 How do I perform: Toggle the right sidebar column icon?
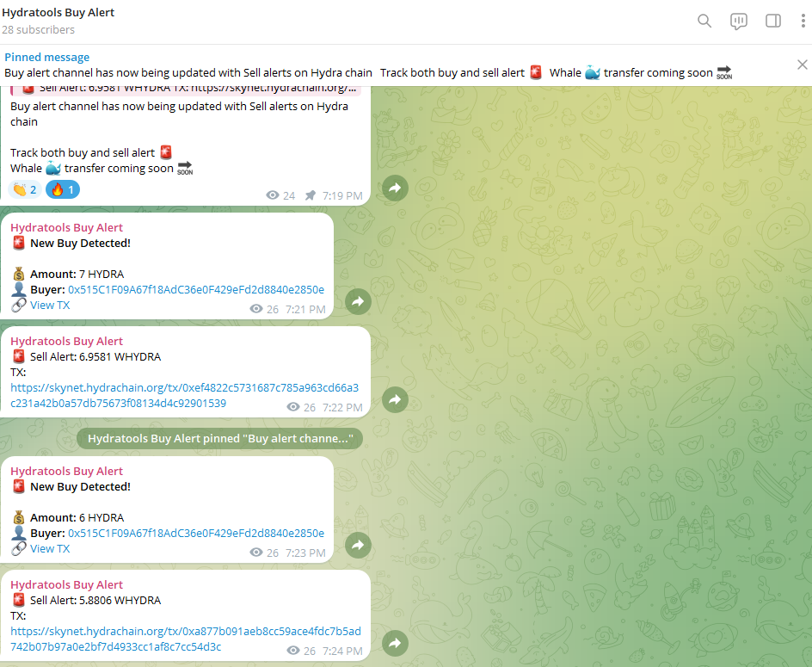(x=773, y=21)
